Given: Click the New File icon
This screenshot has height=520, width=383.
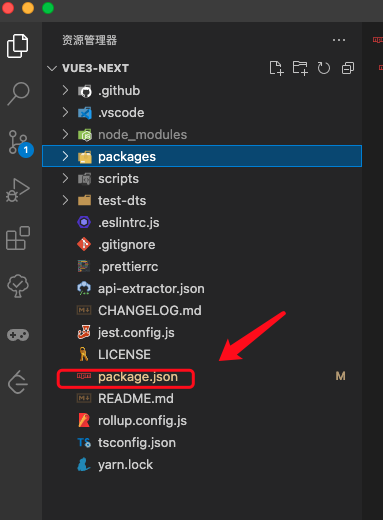Looking at the screenshot, I should [x=276, y=68].
